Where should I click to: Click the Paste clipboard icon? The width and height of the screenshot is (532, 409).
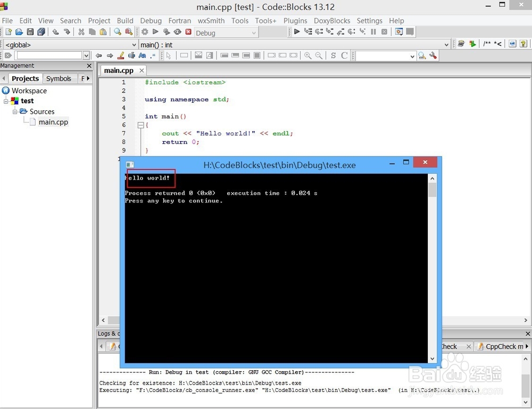point(103,32)
